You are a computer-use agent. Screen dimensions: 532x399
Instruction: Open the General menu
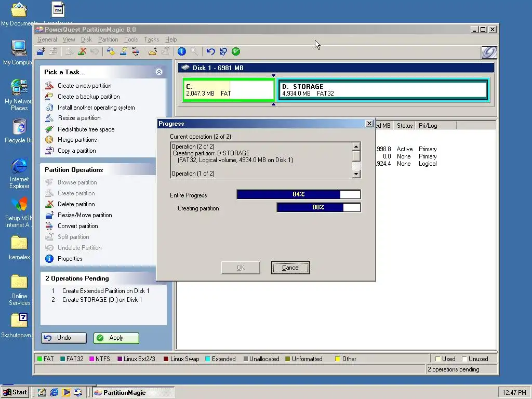47,39
